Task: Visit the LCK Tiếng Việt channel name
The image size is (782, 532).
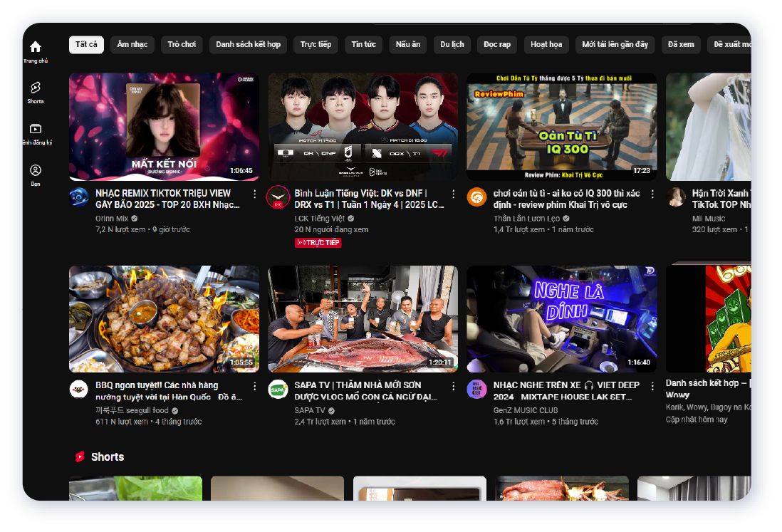Action: 319,219
